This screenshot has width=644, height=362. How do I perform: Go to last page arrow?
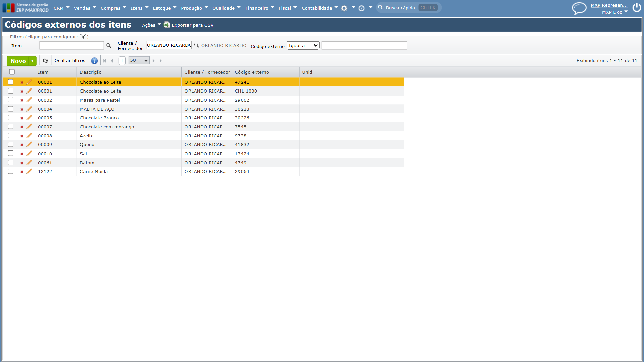pos(161,61)
